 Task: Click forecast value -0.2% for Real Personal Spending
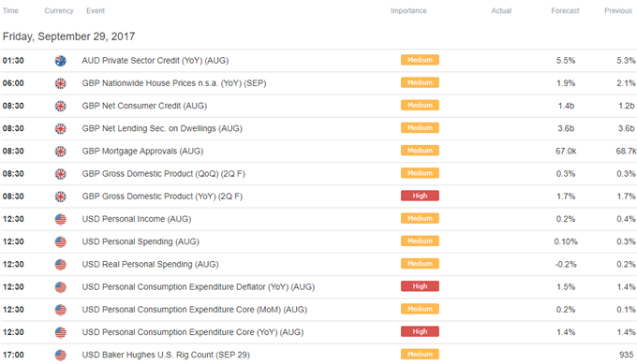pyautogui.click(x=566, y=265)
